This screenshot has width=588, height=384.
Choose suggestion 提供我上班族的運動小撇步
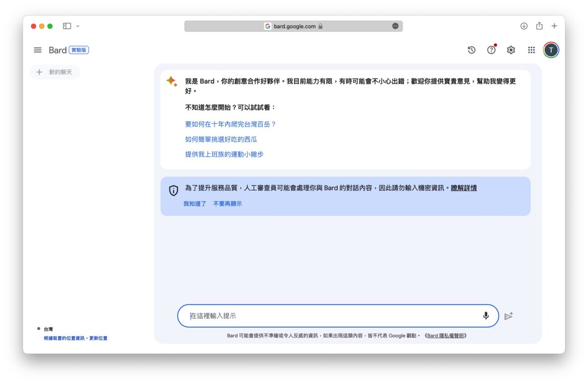coord(224,154)
